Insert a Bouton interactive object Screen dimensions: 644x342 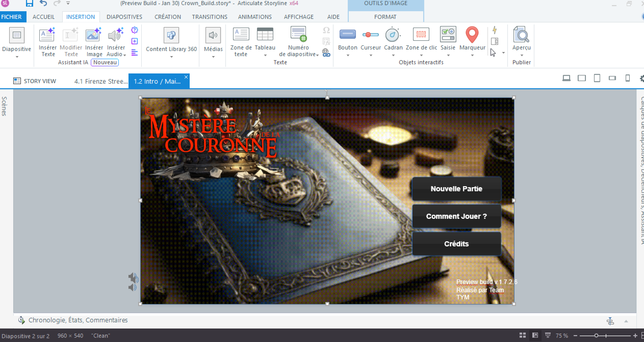pos(347,34)
